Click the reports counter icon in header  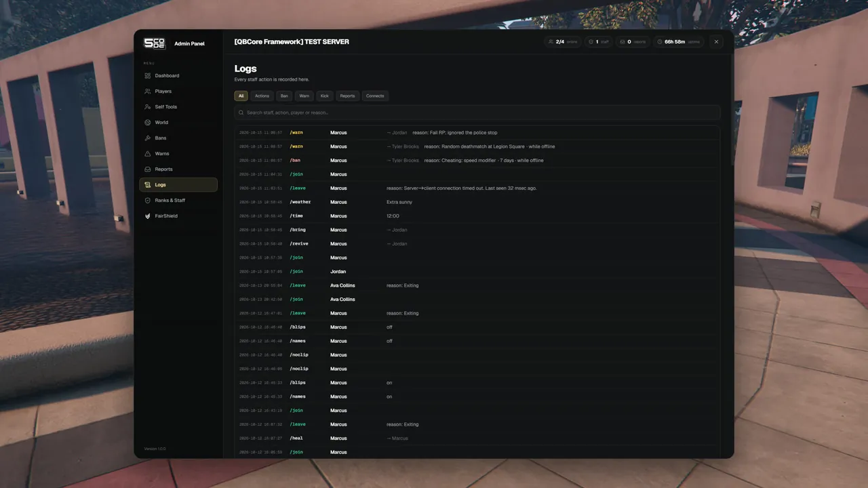[x=623, y=42]
